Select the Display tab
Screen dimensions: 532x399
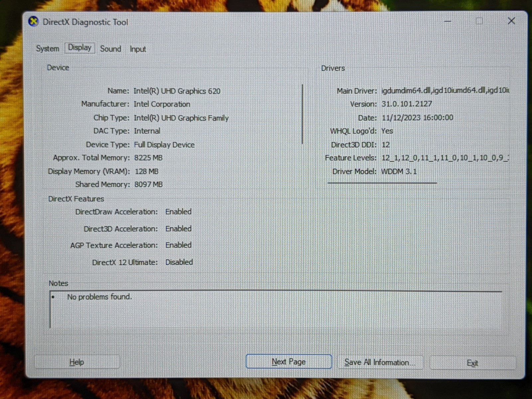[80, 48]
